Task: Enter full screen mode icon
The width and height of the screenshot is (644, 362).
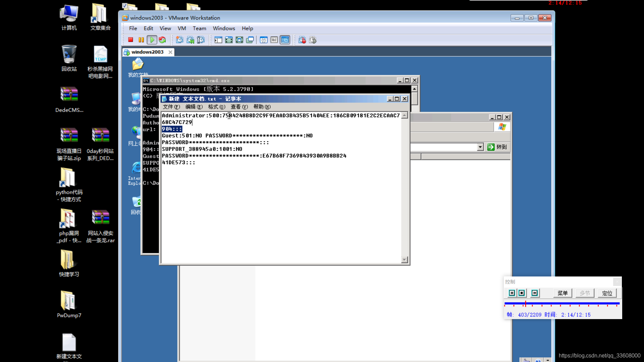Action: click(239, 40)
